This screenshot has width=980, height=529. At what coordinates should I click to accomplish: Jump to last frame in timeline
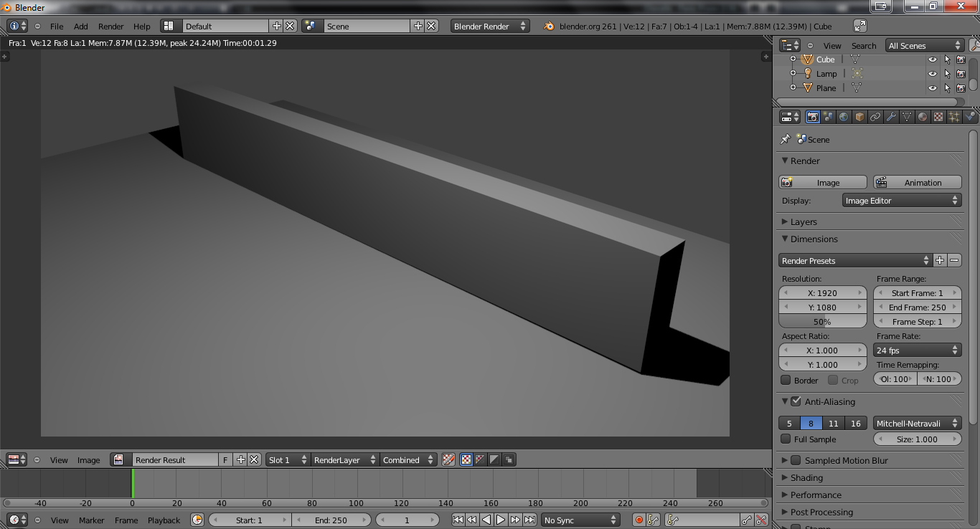529,520
